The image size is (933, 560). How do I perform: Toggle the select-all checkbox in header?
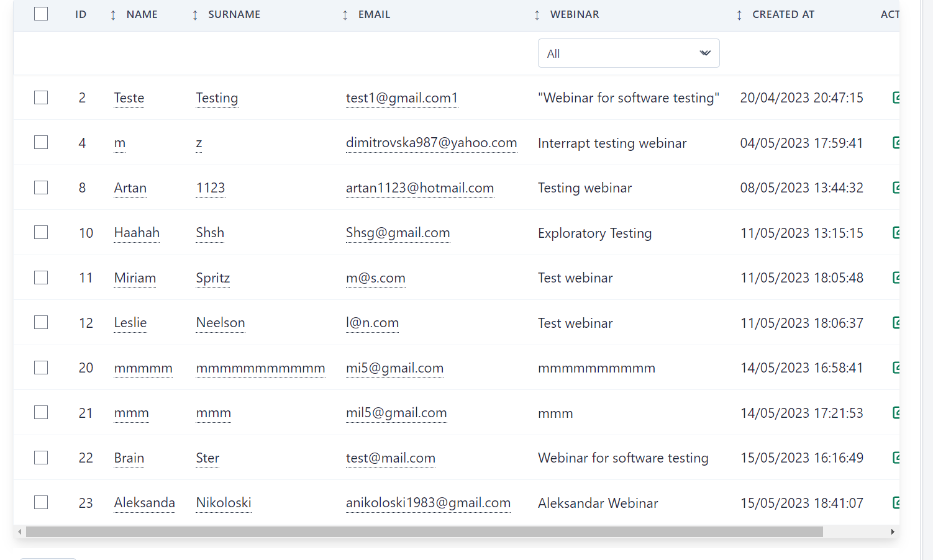coord(41,14)
